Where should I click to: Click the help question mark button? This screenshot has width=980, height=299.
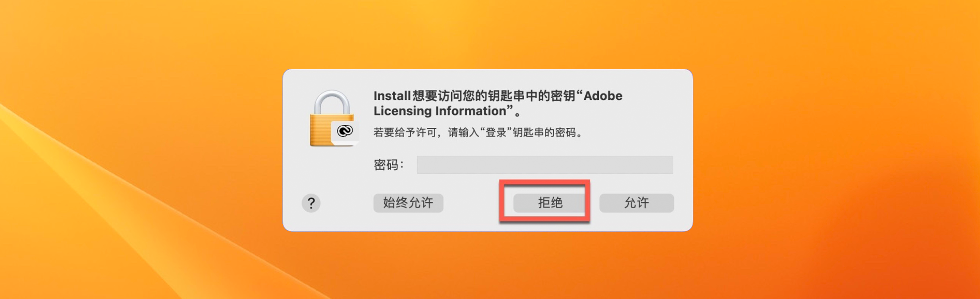point(311,203)
